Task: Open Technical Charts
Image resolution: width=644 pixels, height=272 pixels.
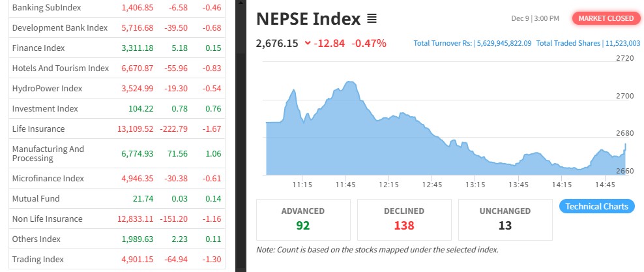Action: click(x=596, y=207)
